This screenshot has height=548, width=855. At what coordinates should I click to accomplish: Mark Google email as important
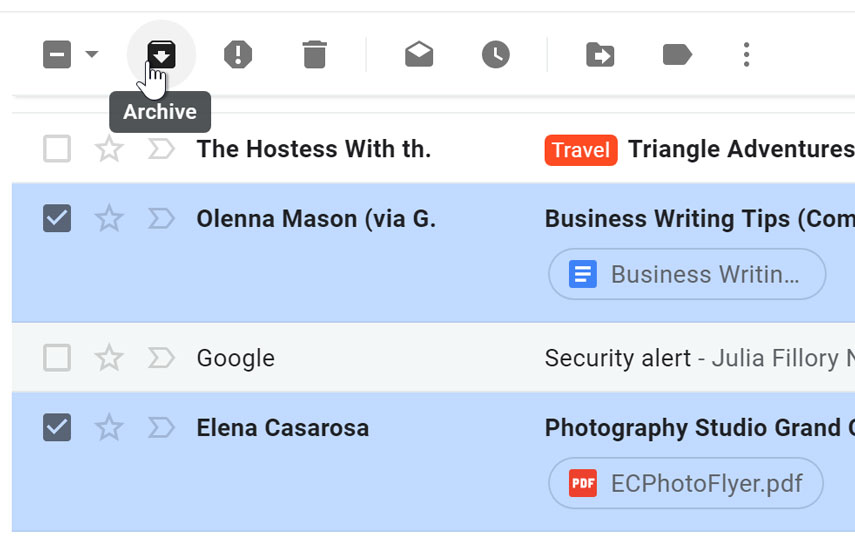[x=161, y=358]
